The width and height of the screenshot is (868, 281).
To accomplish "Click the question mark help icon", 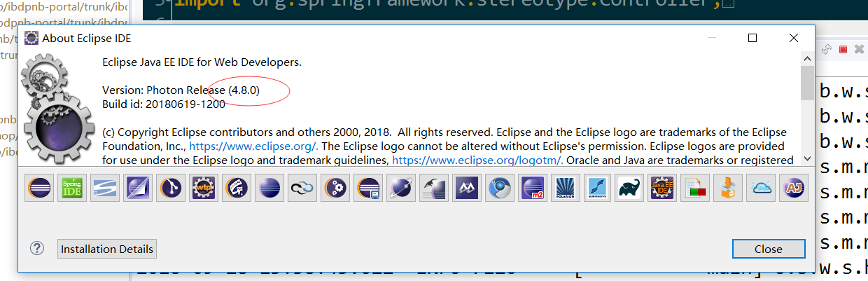I will click(x=37, y=248).
